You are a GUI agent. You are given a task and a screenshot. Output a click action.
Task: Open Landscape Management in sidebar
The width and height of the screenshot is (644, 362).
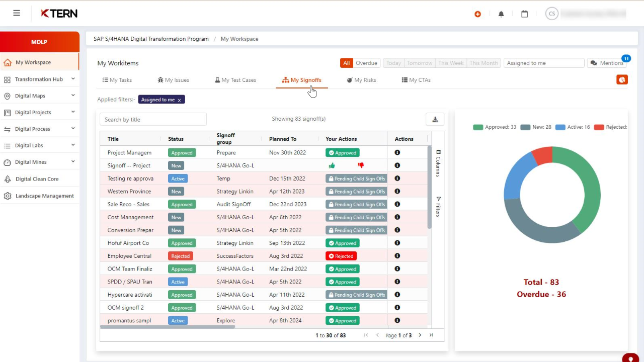coord(39,196)
